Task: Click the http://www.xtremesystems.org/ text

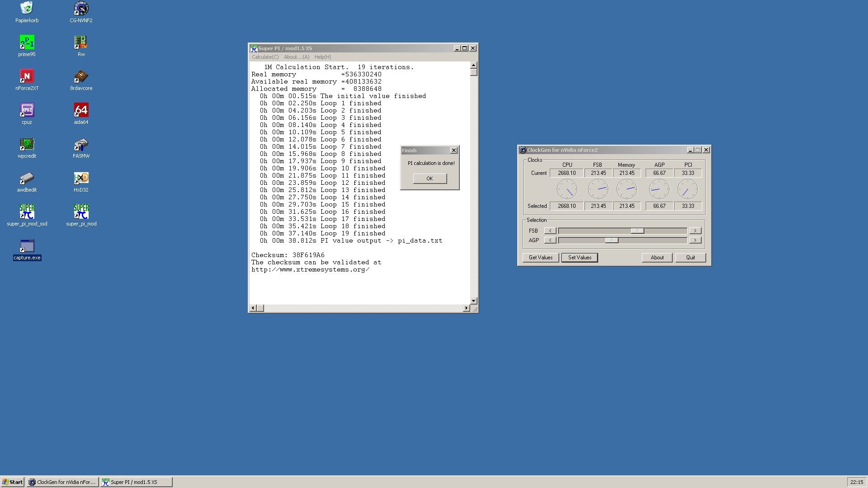Action: coord(311,270)
